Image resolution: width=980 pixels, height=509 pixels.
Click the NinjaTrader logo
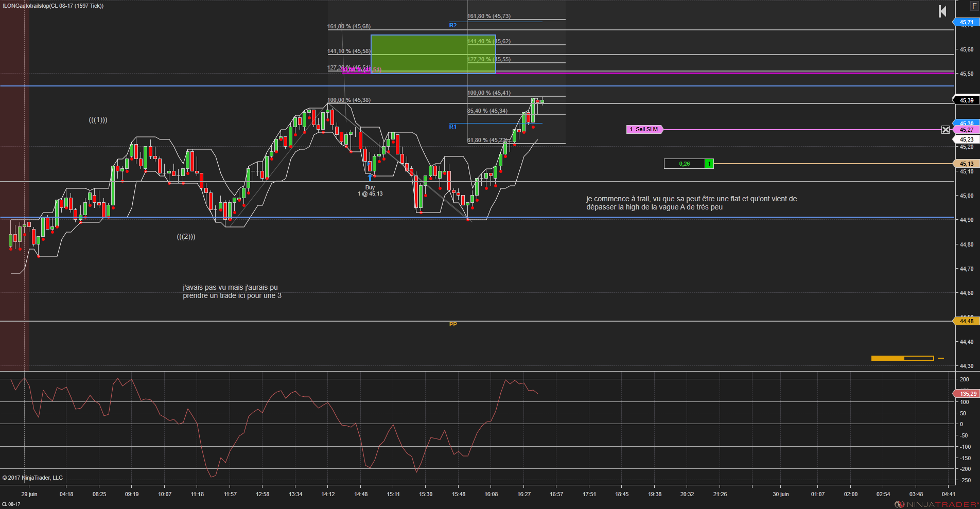937,504
